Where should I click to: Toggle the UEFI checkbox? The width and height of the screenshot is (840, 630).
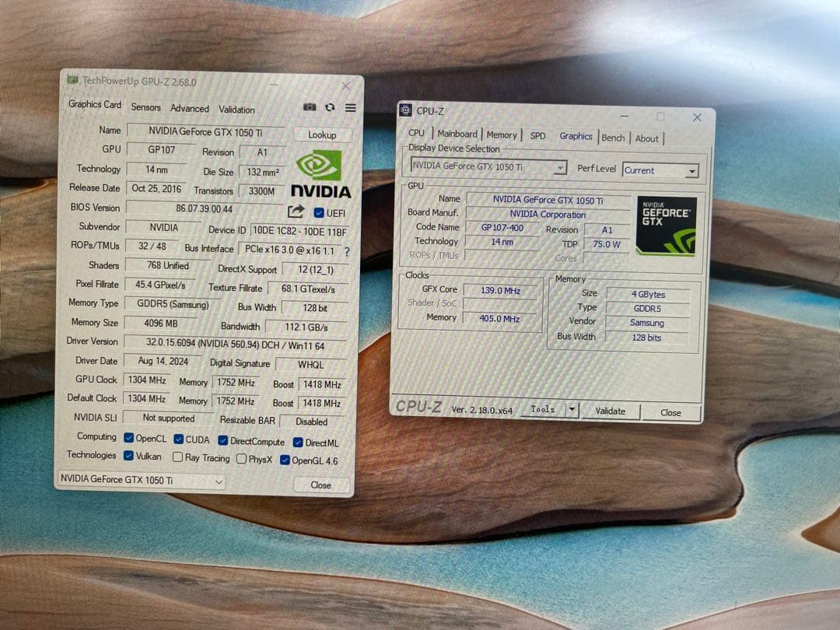[319, 213]
